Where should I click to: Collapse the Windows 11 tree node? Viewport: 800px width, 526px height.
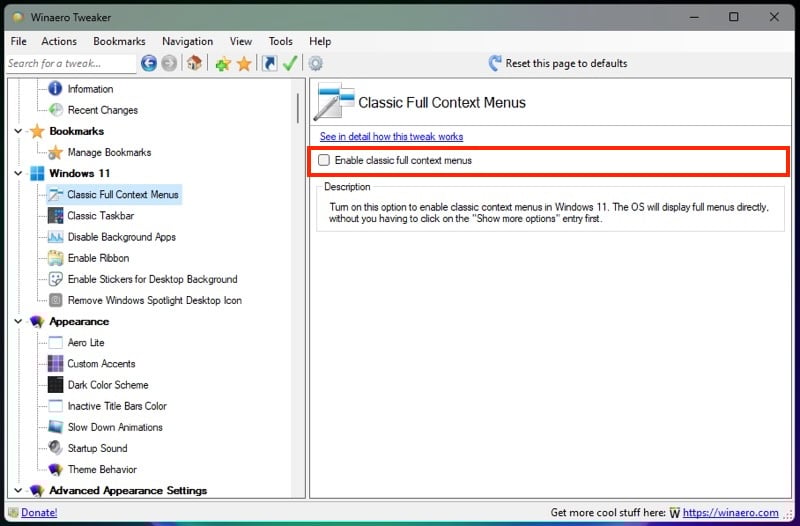coord(18,173)
